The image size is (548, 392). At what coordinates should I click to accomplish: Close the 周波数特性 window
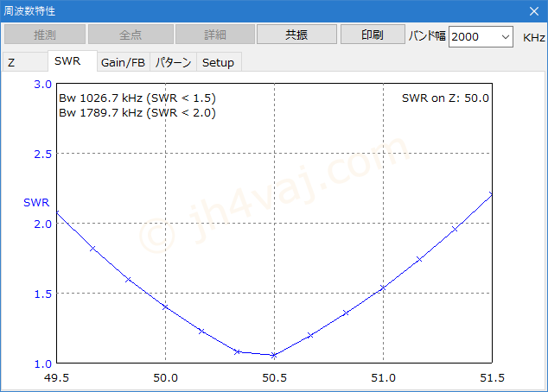pyautogui.click(x=533, y=11)
